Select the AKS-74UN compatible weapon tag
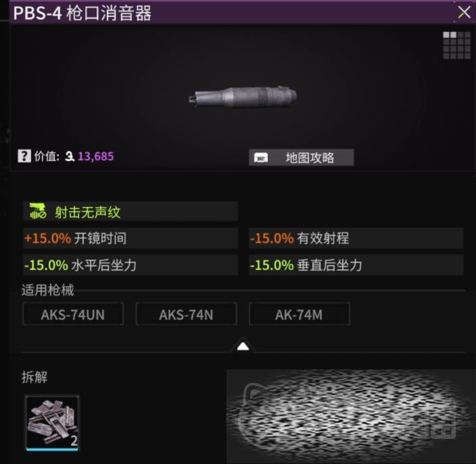Image resolution: width=476 pixels, height=464 pixels. 73,315
